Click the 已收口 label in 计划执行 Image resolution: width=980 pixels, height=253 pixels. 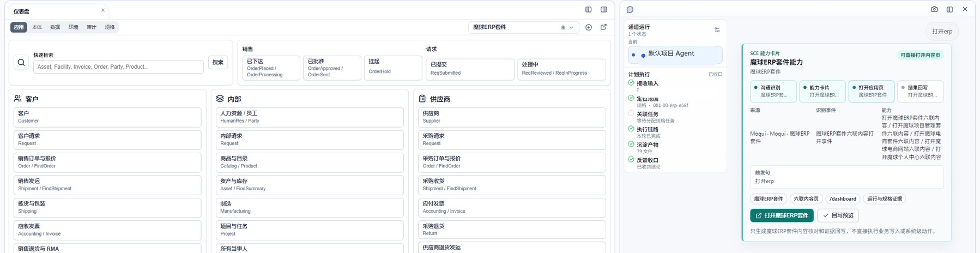click(715, 74)
